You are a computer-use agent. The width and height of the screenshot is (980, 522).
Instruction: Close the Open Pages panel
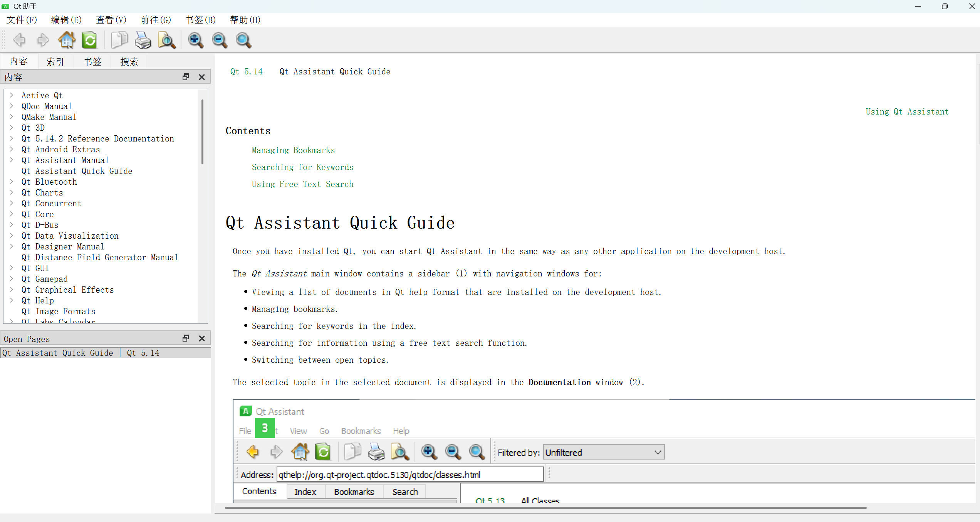pyautogui.click(x=201, y=338)
